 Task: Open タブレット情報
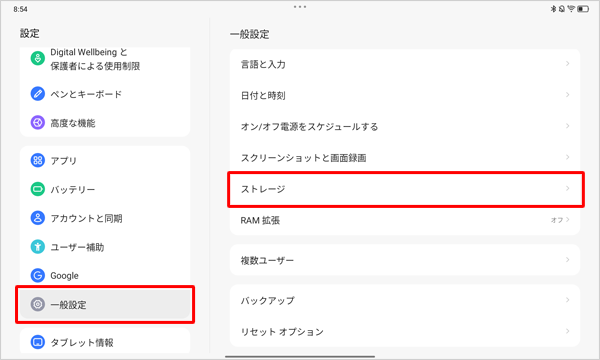point(105,342)
